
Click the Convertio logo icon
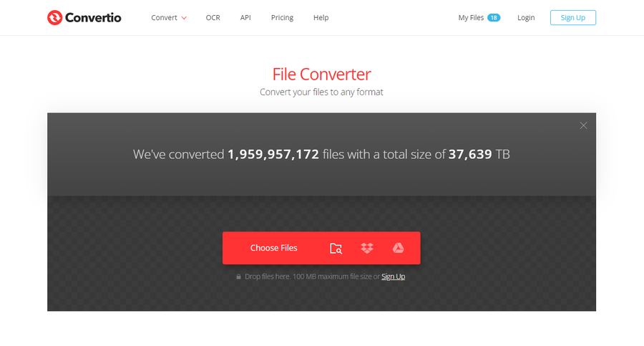pos(54,18)
